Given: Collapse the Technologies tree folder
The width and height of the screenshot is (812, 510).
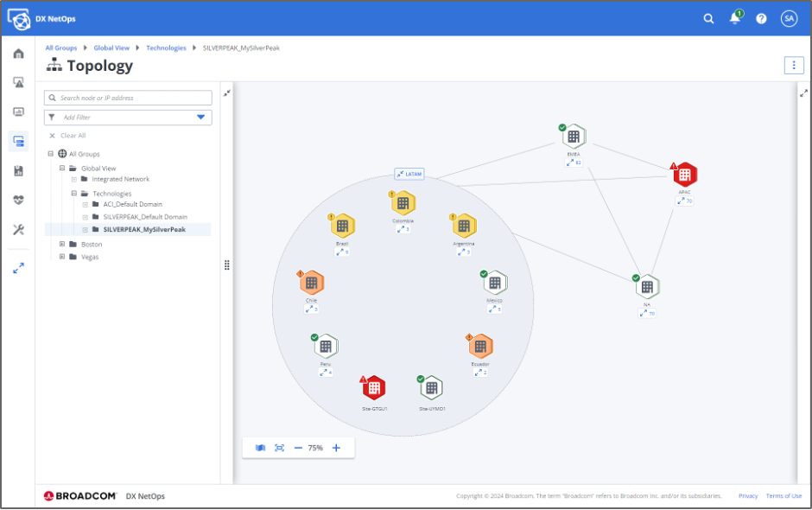Looking at the screenshot, I should point(74,194).
